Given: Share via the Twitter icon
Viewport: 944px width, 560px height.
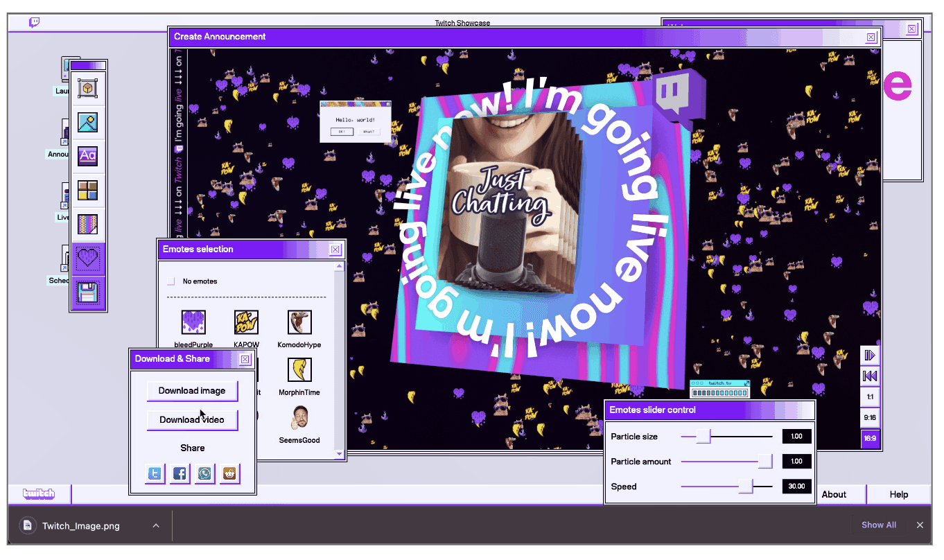Looking at the screenshot, I should tap(155, 474).
